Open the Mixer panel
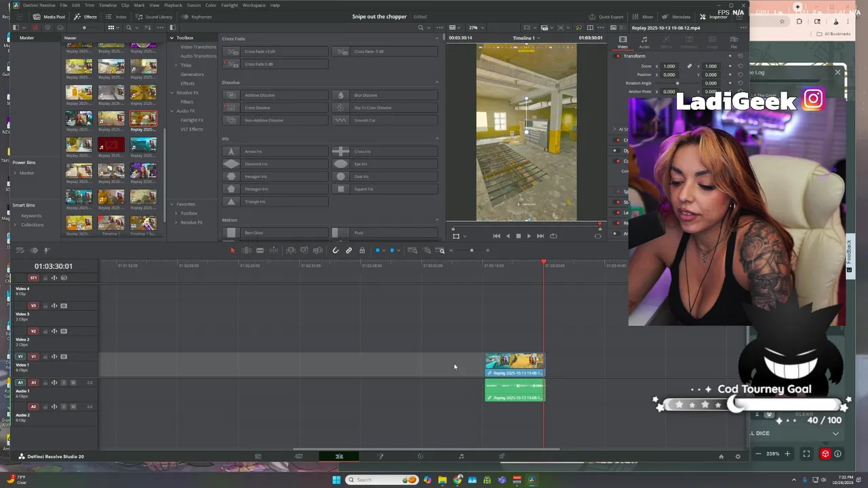 point(643,17)
